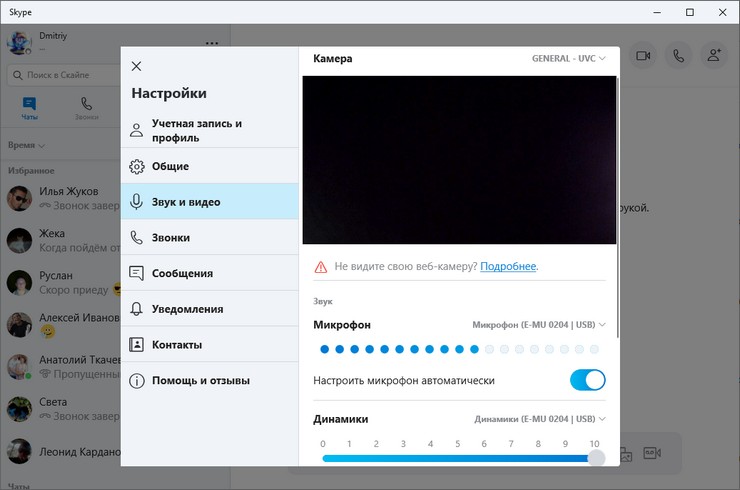Click the Подробнее webcam help link

(508, 267)
